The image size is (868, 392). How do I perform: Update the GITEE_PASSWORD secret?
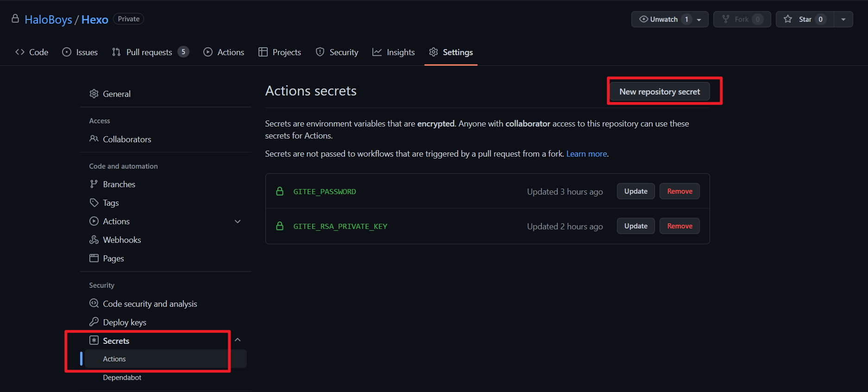[x=635, y=191]
